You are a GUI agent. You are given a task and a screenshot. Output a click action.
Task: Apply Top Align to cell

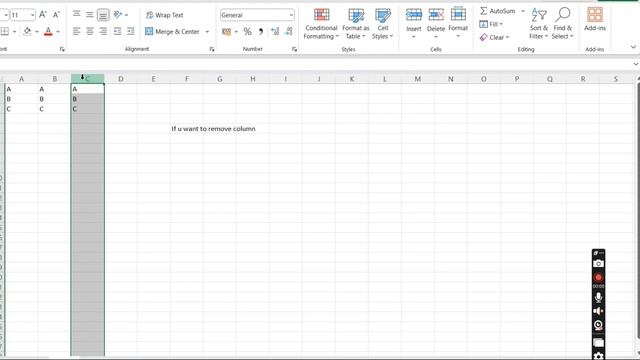click(x=76, y=15)
